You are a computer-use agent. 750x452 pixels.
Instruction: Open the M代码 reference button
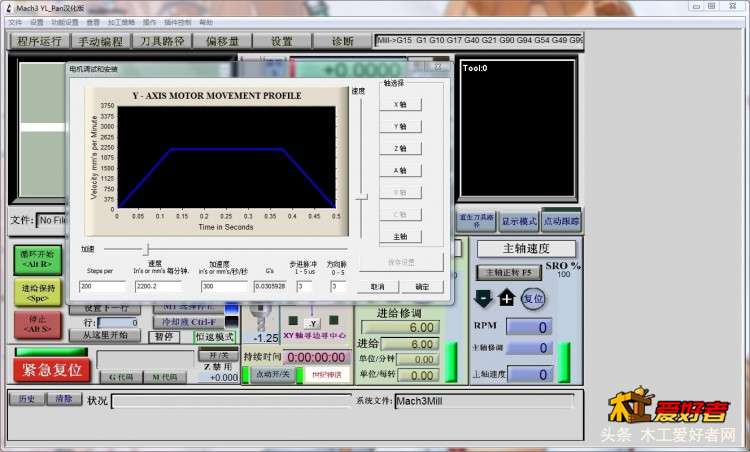pyautogui.click(x=165, y=377)
